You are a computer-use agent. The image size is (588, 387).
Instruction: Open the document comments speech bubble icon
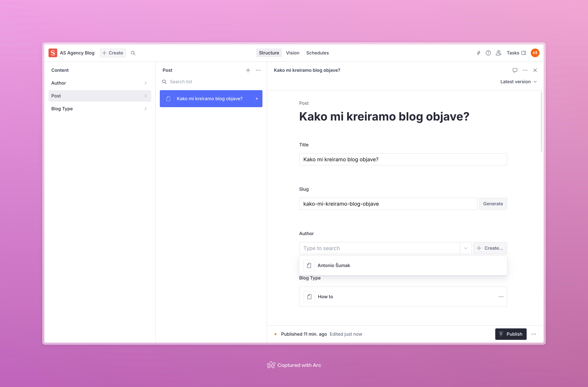(515, 70)
